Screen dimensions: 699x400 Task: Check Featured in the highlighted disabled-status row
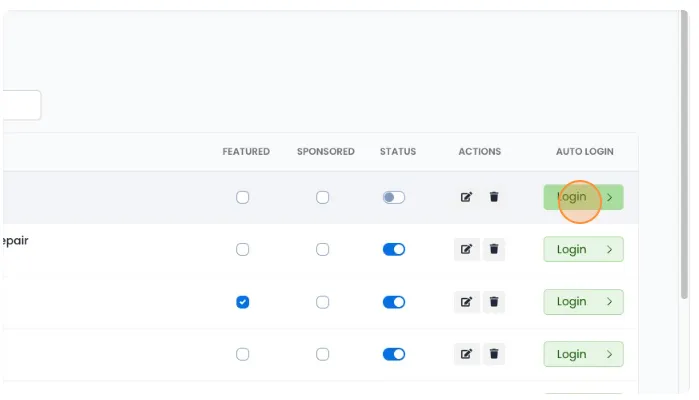[243, 197]
